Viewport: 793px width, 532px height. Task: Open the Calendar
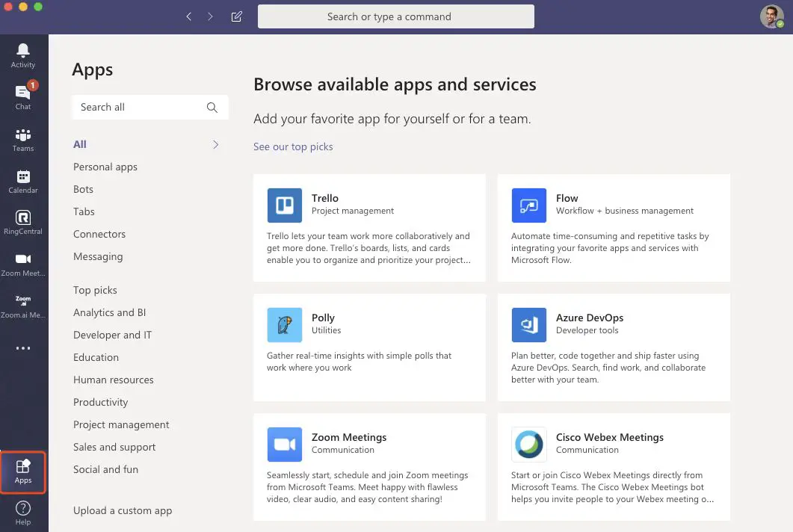click(x=23, y=180)
